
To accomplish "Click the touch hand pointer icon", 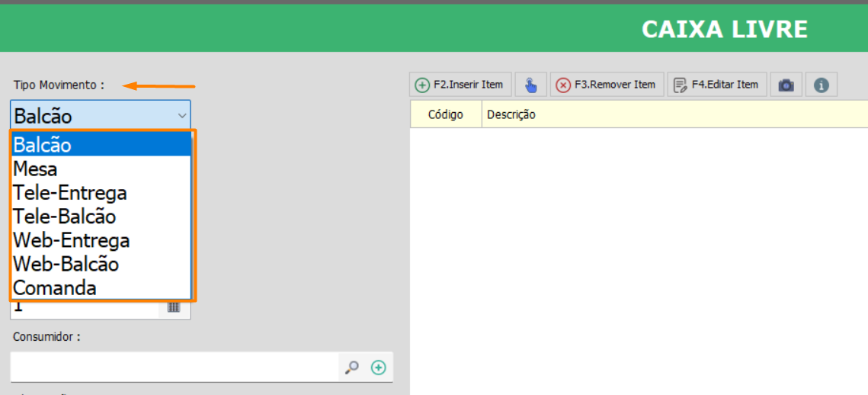I will 530,85.
